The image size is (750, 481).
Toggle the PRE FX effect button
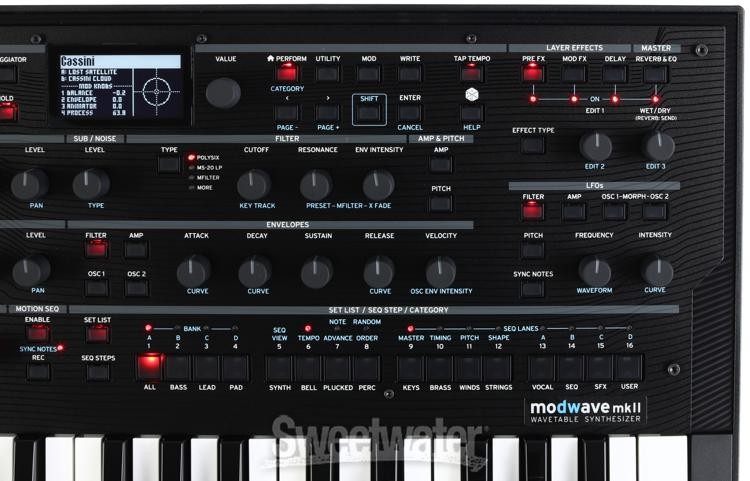pyautogui.click(x=533, y=74)
